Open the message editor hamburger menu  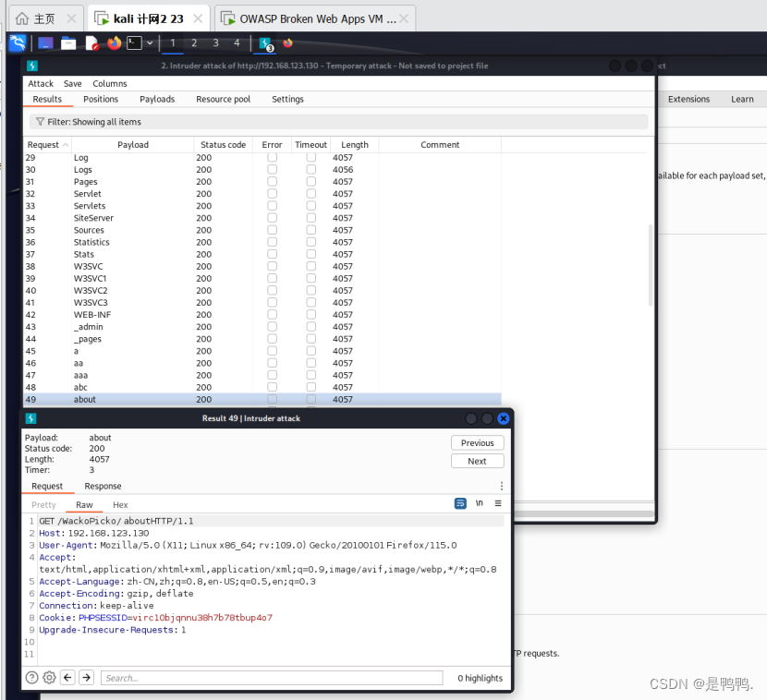pos(498,503)
